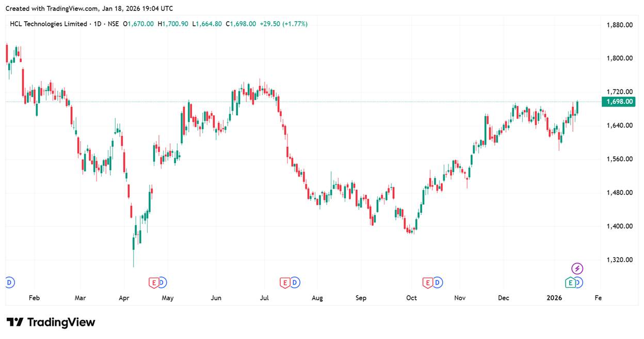
Task: Open the red earnings marker in July
Action: click(285, 282)
